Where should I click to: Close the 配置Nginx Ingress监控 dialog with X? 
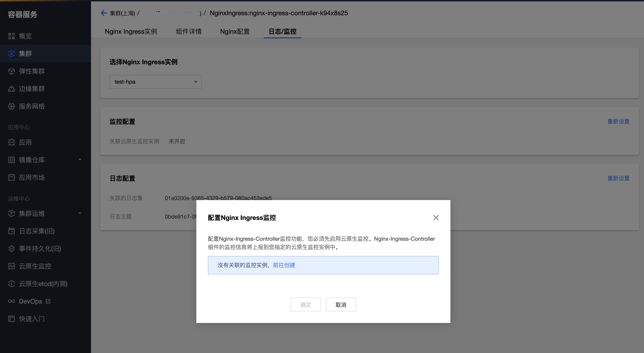point(436,218)
